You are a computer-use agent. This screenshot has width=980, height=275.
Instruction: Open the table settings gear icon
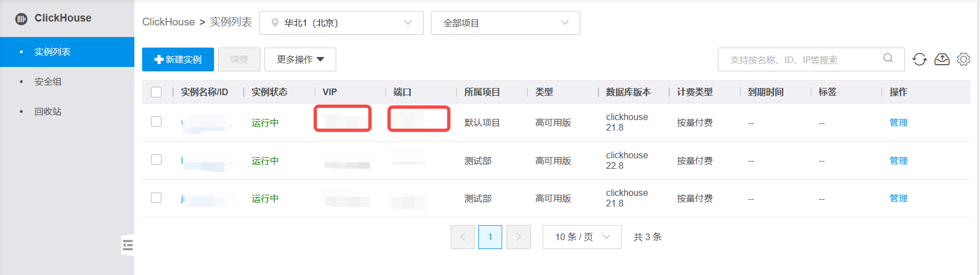[x=963, y=59]
